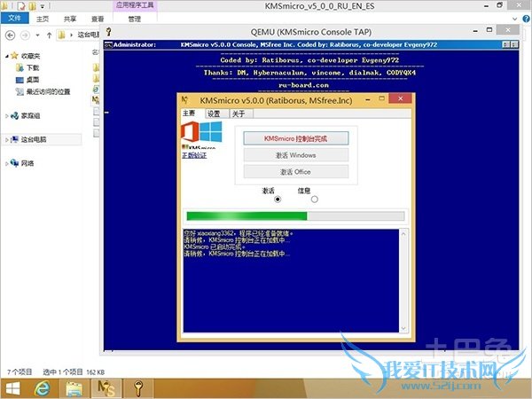The width and height of the screenshot is (532, 399).
Task: Click the KMSmicro 控制台完成 button
Action: [295, 138]
